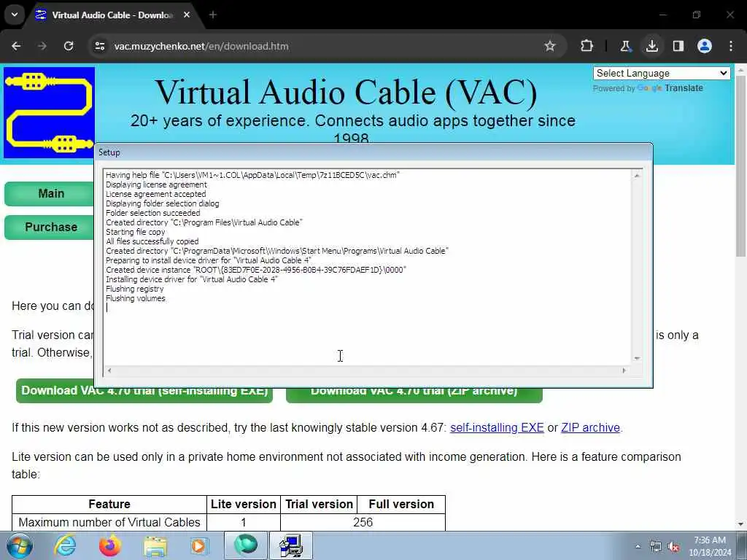Open the Chrome three-dot menu
The width and height of the screenshot is (747, 560).
(731, 46)
